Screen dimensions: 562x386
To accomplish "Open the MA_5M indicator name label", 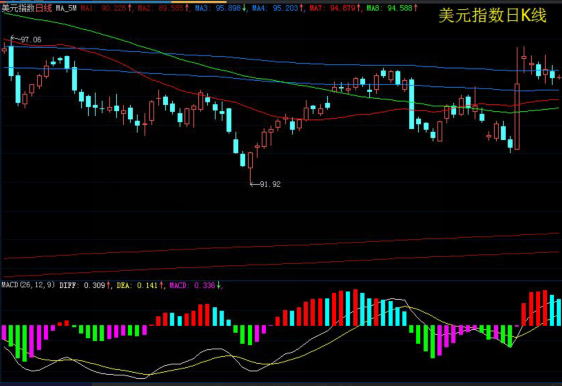I will (66, 8).
